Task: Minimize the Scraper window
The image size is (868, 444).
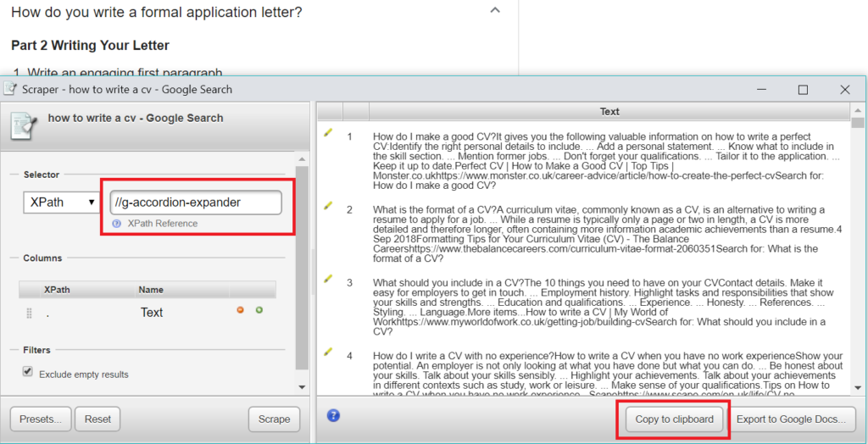Action: point(762,90)
